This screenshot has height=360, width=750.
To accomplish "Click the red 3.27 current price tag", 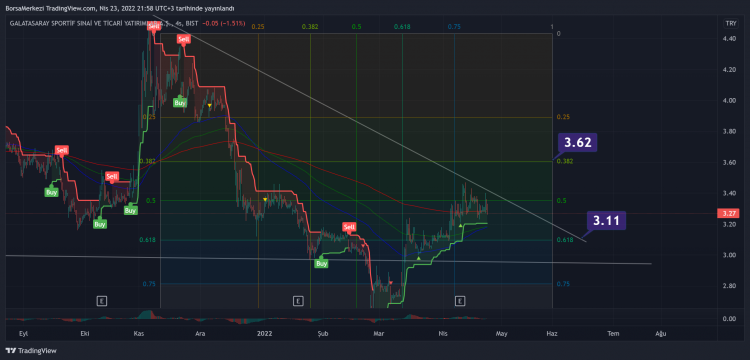I will click(728, 213).
